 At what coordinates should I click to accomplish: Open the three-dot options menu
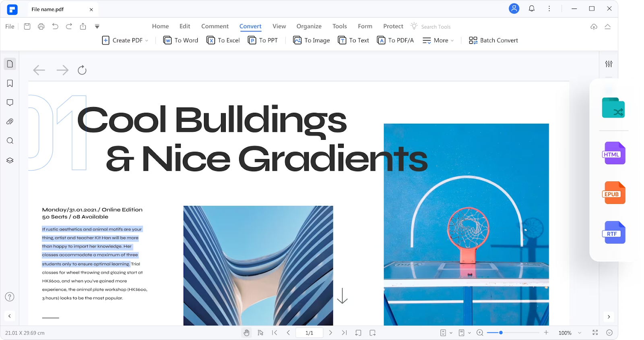tap(549, 8)
